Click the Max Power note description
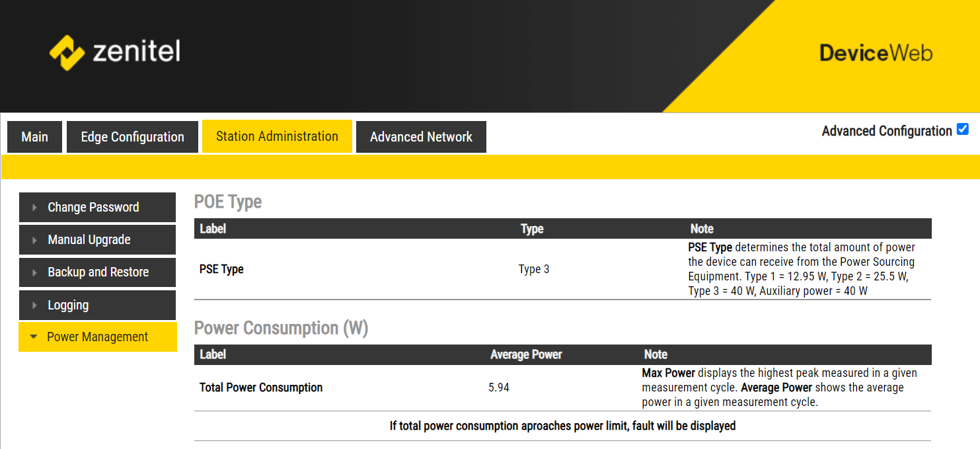 [780, 388]
